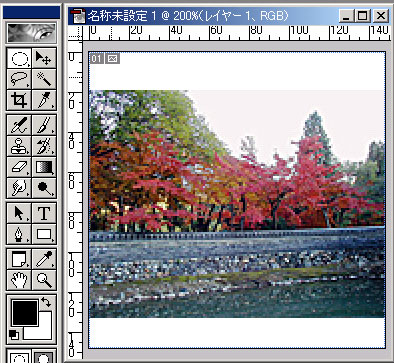Select the Airbrush tool
This screenshot has width=394, height=363.
coord(19,125)
